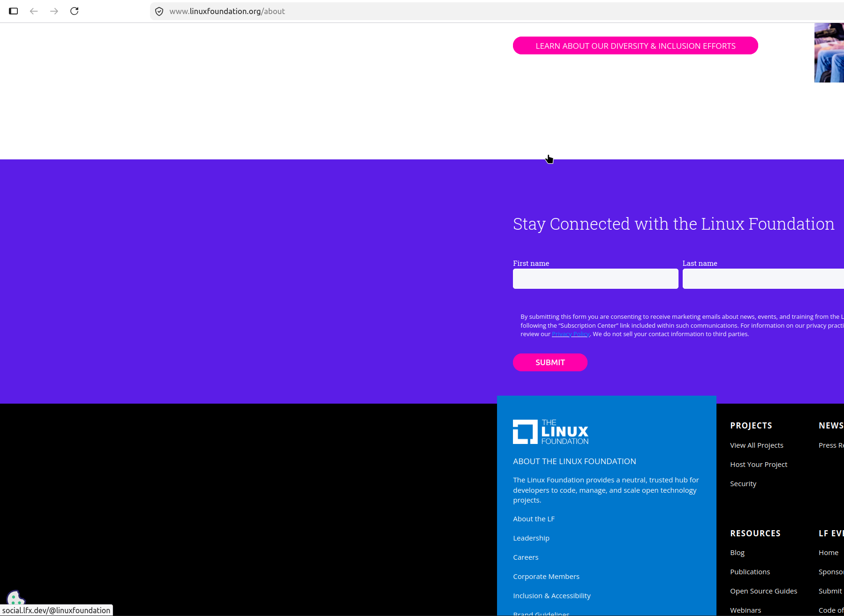Go forward with the browser forward arrow
This screenshot has height=616, width=844.
(54, 11)
